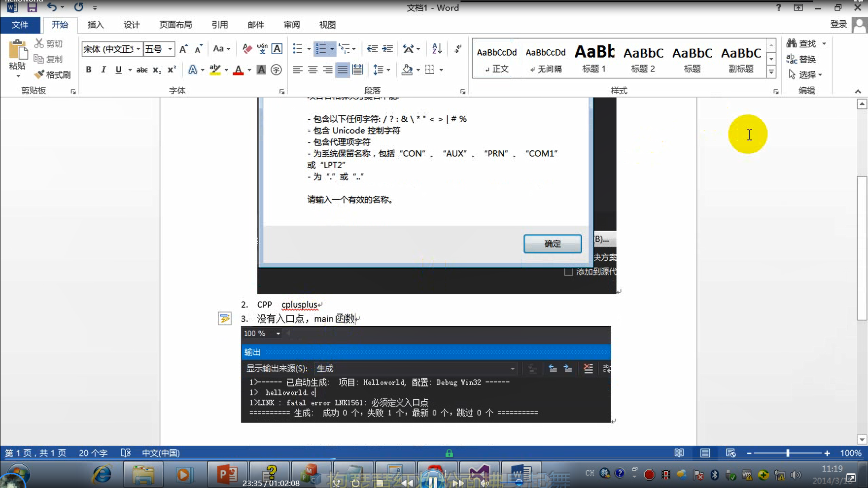Image resolution: width=868 pixels, height=488 pixels.
Task: Open PowerPoint from the taskbar
Action: [227, 474]
